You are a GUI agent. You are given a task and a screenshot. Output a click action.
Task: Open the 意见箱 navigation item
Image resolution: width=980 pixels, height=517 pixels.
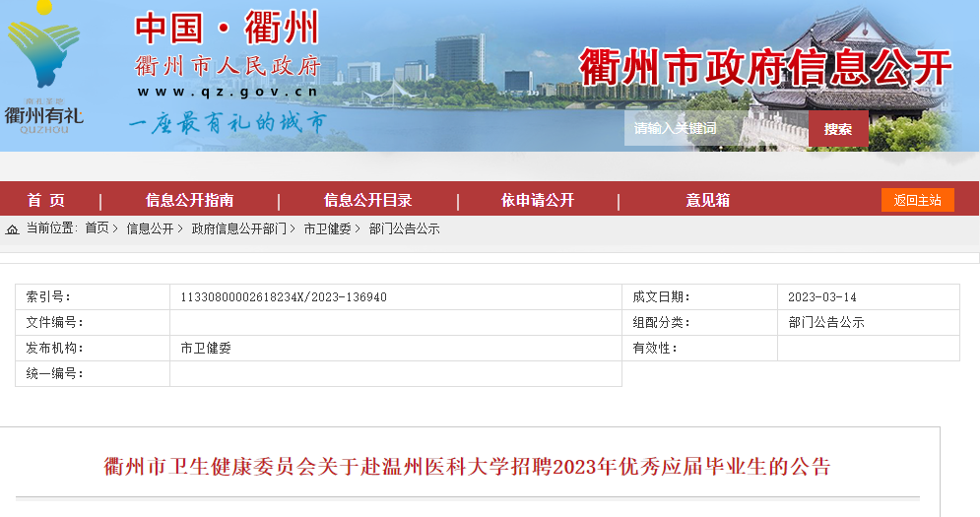point(707,200)
